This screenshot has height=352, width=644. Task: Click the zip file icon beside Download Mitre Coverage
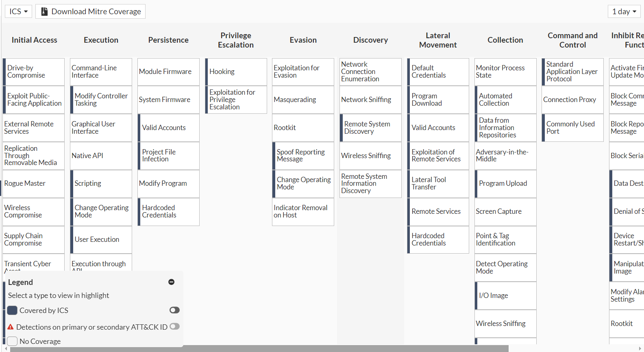click(x=45, y=11)
